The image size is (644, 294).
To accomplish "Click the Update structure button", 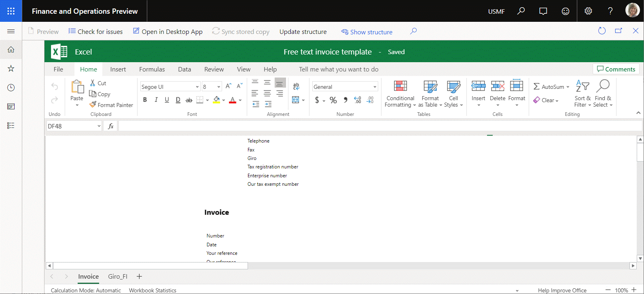I will [303, 32].
